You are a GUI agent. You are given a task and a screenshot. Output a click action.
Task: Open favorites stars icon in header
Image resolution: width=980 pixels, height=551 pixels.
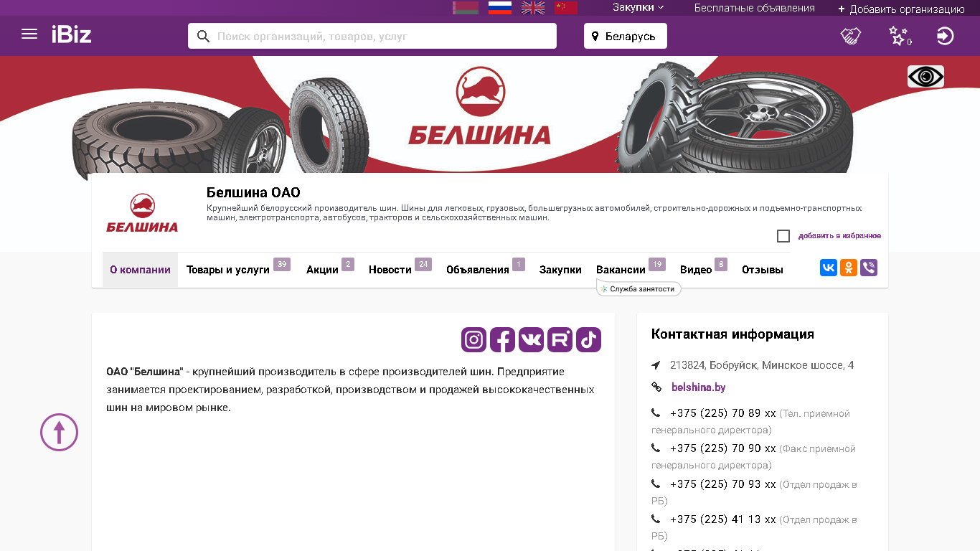[x=899, y=36]
